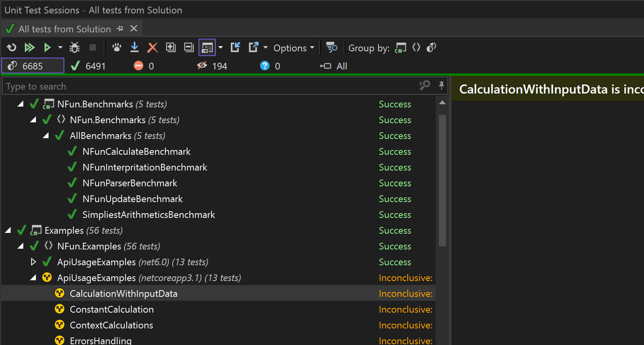
Task: Run all tests with double-arrow icon
Action: (30, 48)
